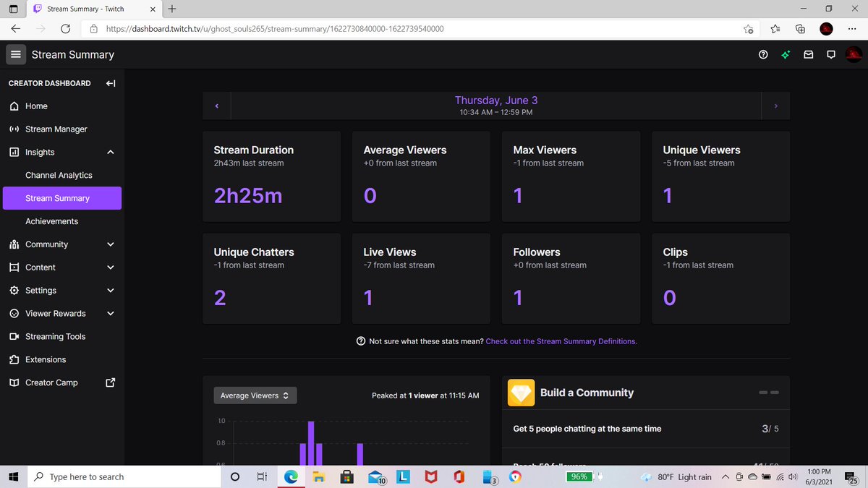Viewport: 868px width, 488px height.
Task: Click the Live Views stat card
Action: pyautogui.click(x=421, y=278)
